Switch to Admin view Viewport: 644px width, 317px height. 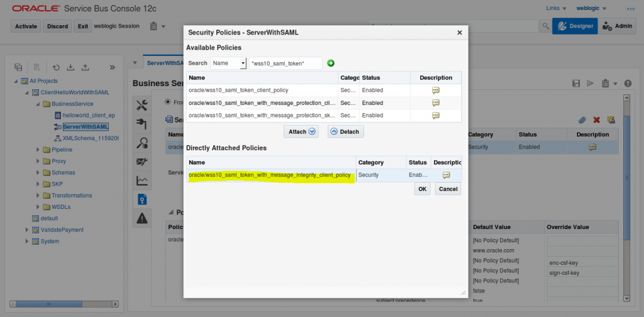[618, 26]
